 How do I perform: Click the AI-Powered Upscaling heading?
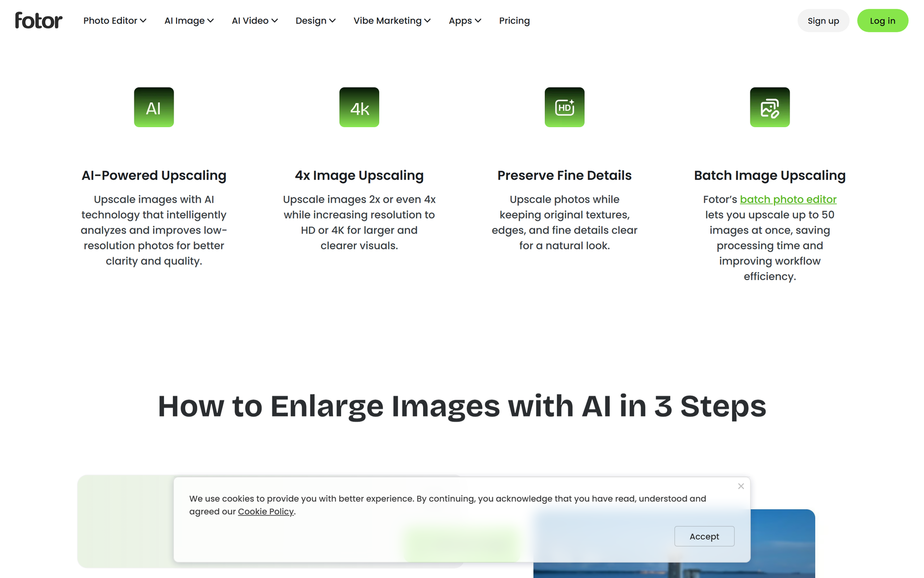coord(154,175)
